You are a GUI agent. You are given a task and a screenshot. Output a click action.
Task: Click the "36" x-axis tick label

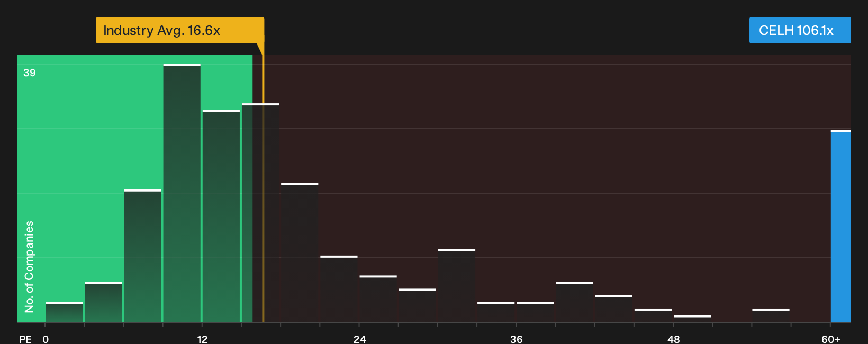517,339
